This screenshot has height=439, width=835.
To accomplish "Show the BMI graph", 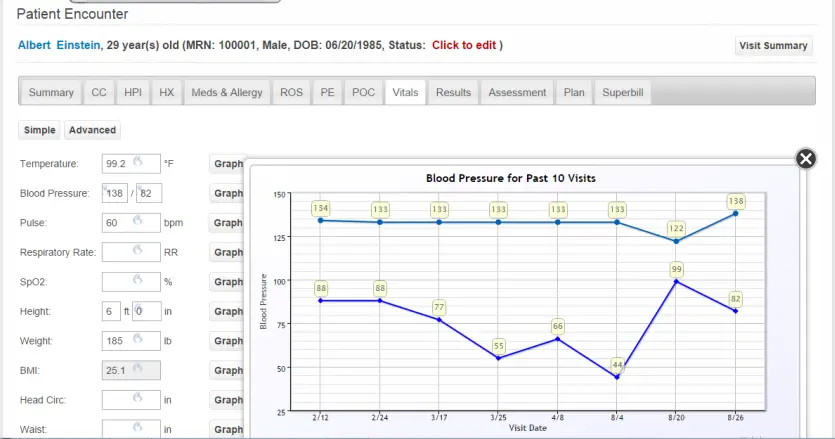I will point(228,370).
